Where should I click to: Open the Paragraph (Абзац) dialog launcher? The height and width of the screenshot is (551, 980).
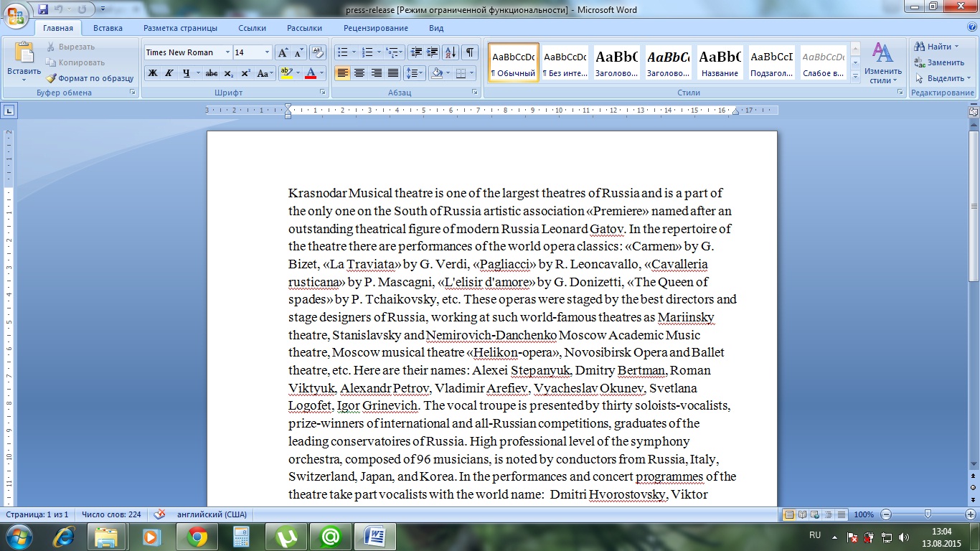[x=475, y=93]
